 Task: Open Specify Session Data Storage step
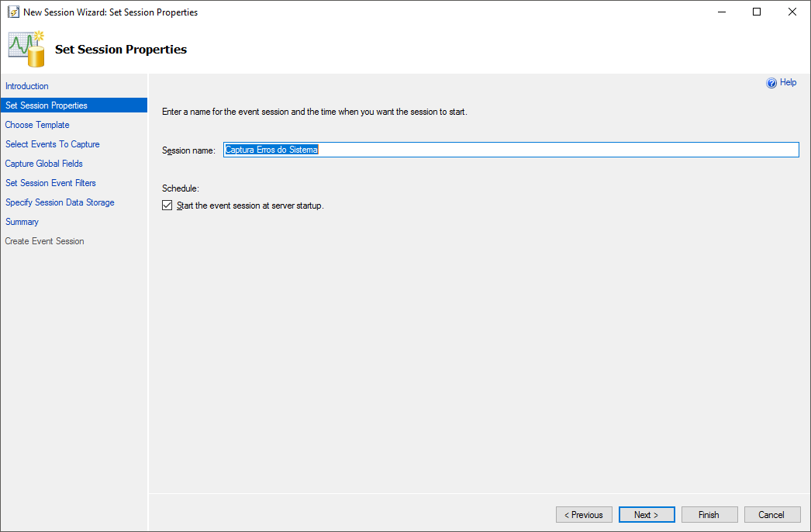click(x=60, y=202)
